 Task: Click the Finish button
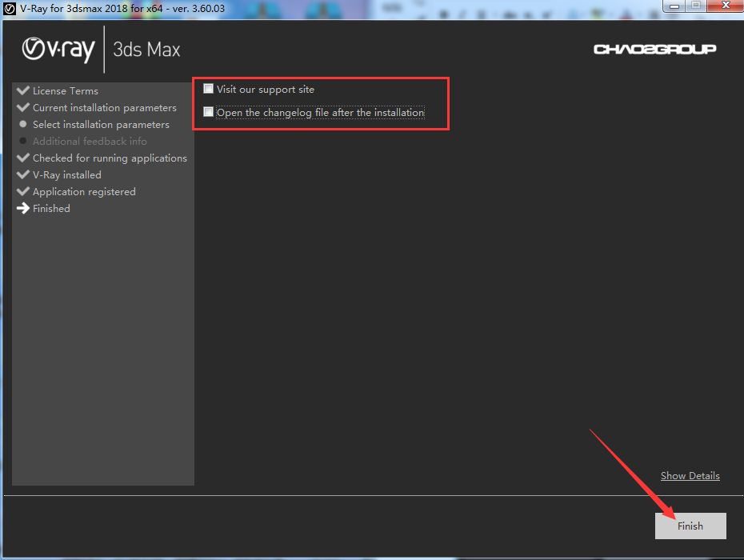coord(690,526)
